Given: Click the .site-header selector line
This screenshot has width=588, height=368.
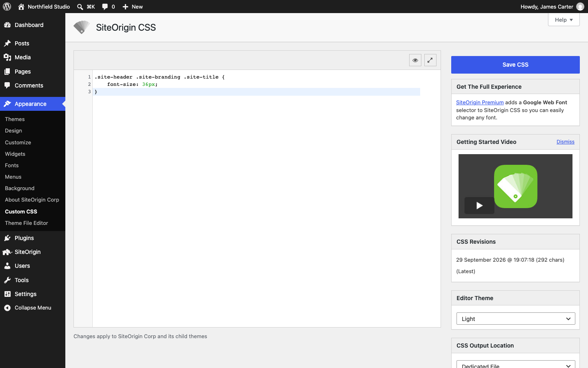Looking at the screenshot, I should click(x=160, y=77).
